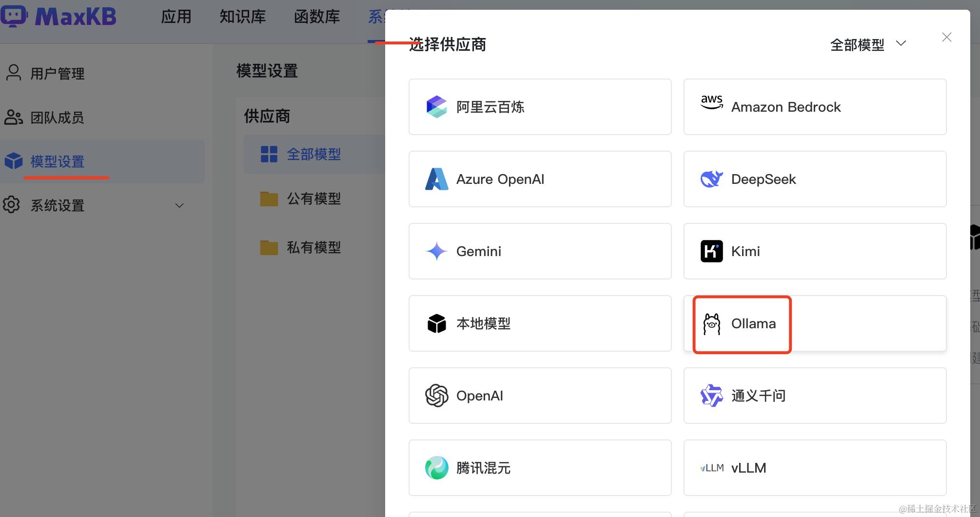Choose the Azure OpenAI provider card
The width and height of the screenshot is (980, 517).
click(540, 179)
